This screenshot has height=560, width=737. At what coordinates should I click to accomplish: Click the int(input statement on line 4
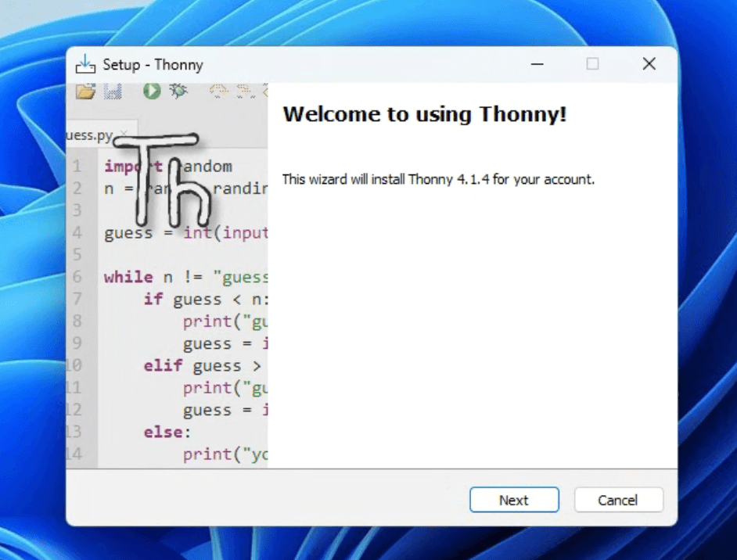coord(227,232)
